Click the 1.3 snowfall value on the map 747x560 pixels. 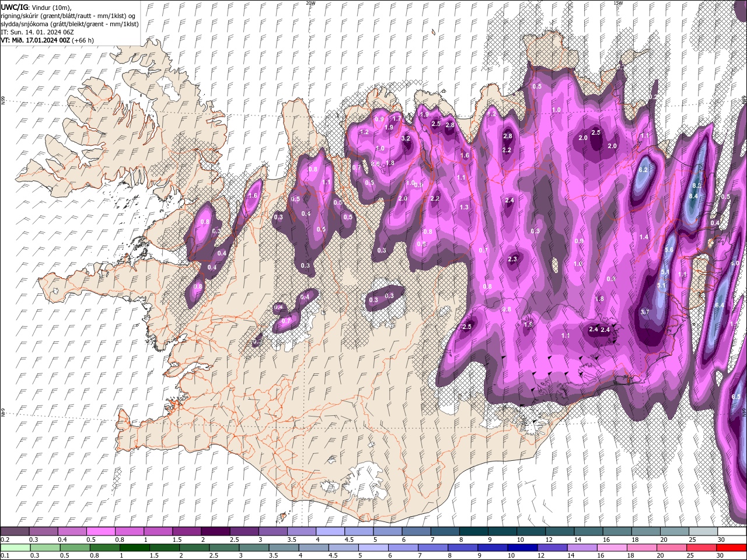[464, 207]
